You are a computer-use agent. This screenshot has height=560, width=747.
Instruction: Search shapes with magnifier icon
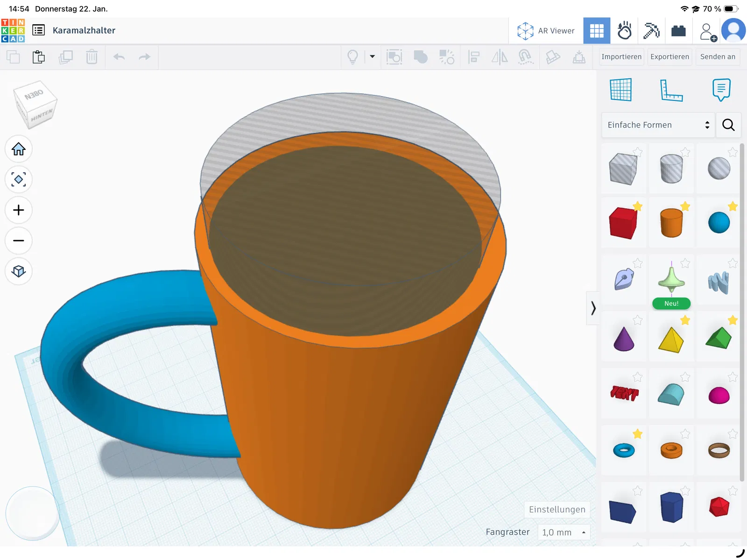click(728, 125)
